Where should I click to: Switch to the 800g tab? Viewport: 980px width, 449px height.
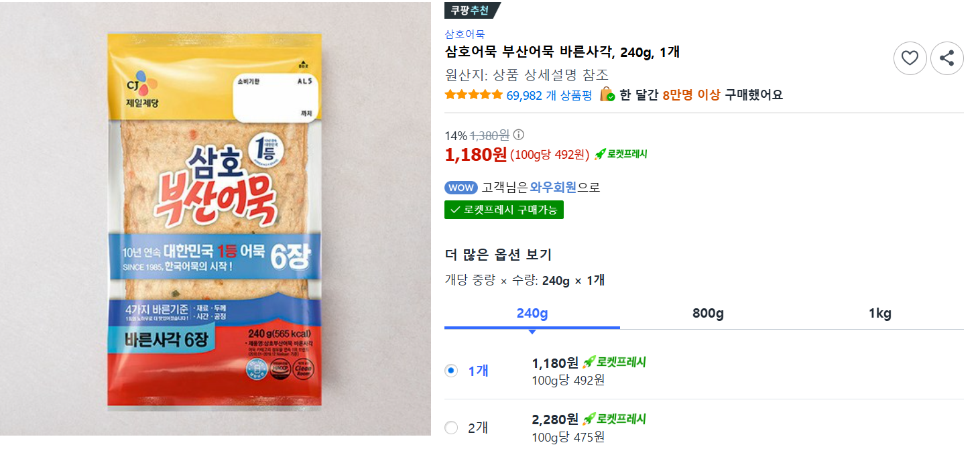pos(707,313)
